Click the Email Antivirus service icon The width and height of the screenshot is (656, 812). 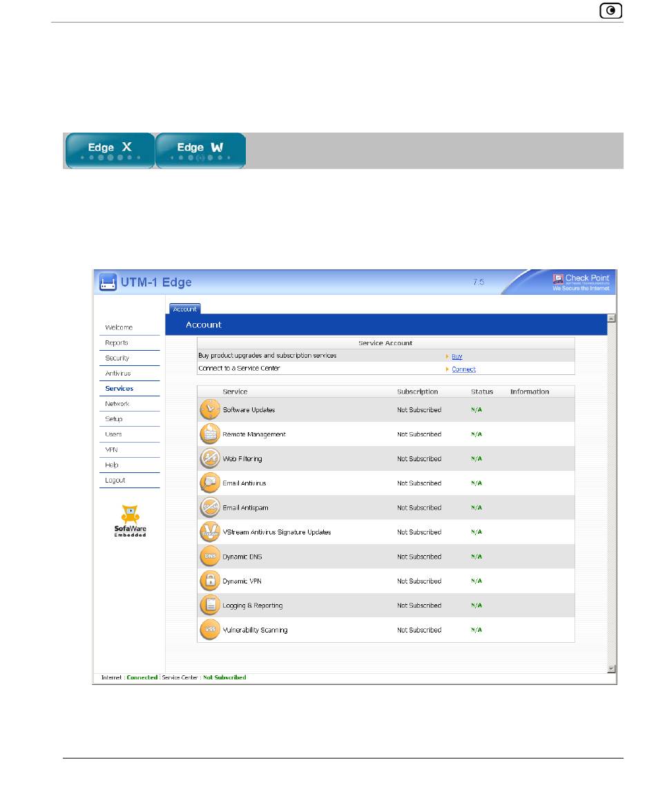(x=210, y=483)
